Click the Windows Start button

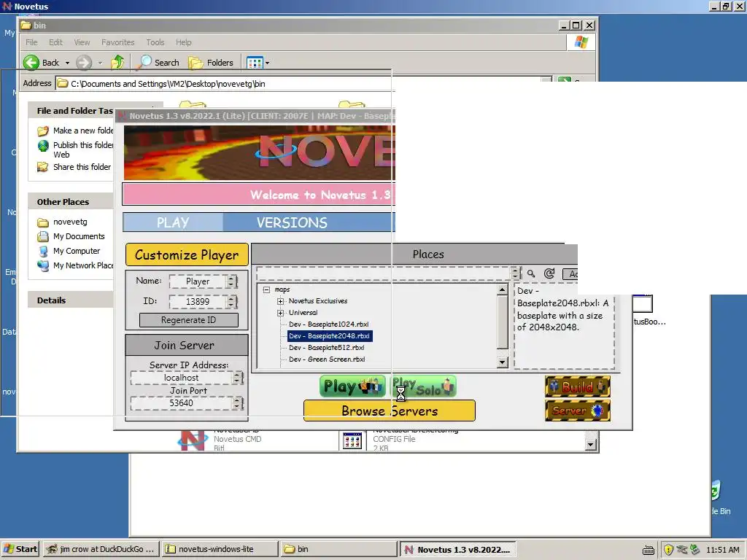[20, 549]
